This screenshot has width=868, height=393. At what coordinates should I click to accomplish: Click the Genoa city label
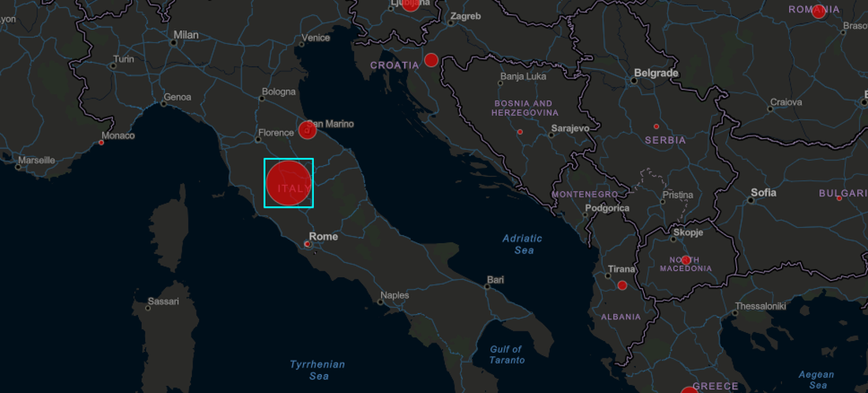pos(177,97)
